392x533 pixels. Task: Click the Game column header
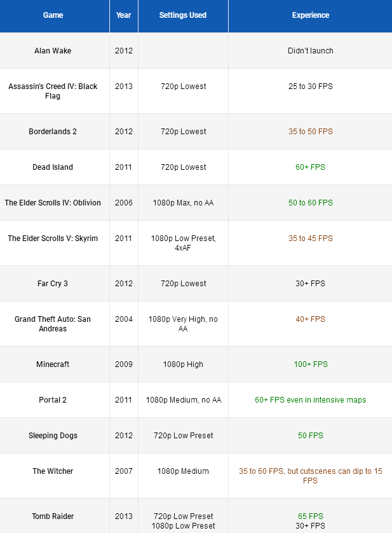[x=53, y=15]
